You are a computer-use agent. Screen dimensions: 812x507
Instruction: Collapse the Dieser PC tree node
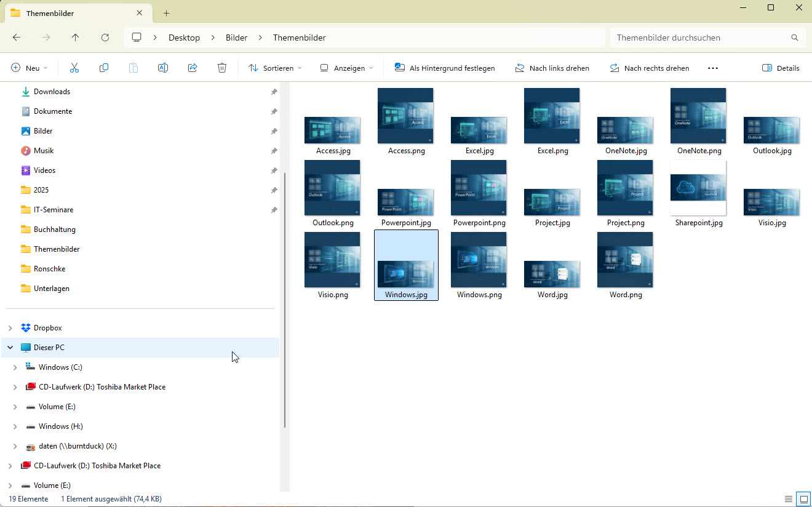pyautogui.click(x=10, y=348)
